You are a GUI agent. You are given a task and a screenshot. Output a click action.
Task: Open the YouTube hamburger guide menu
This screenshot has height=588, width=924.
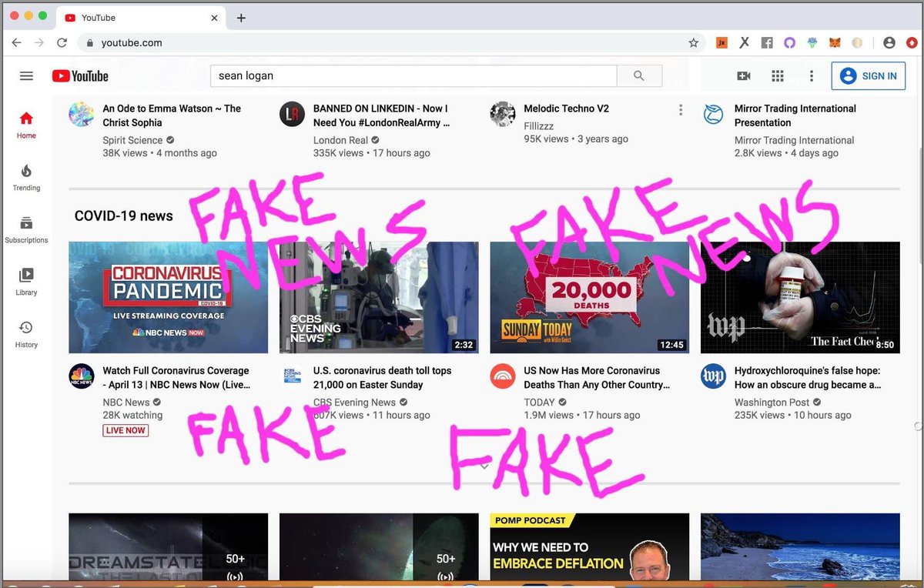pos(26,76)
